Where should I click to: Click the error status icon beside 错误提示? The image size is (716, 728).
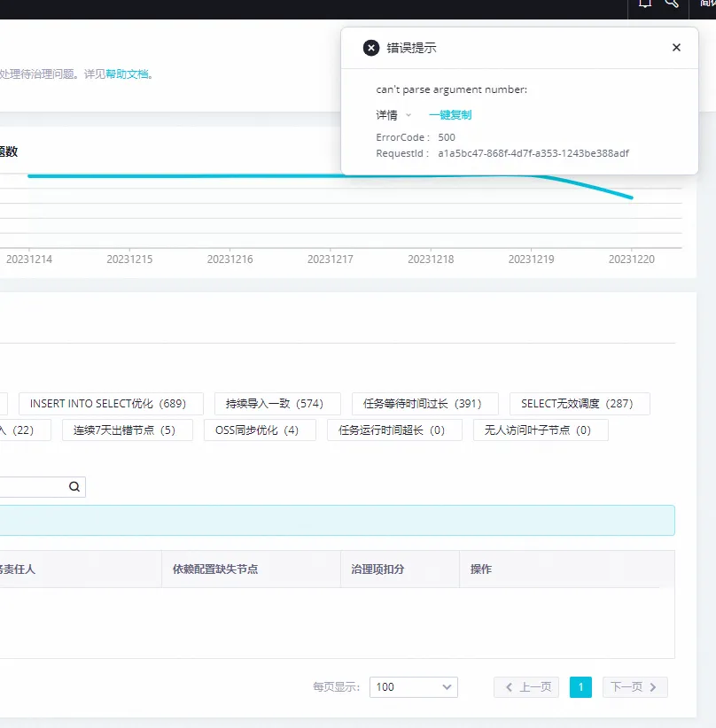tap(370, 48)
